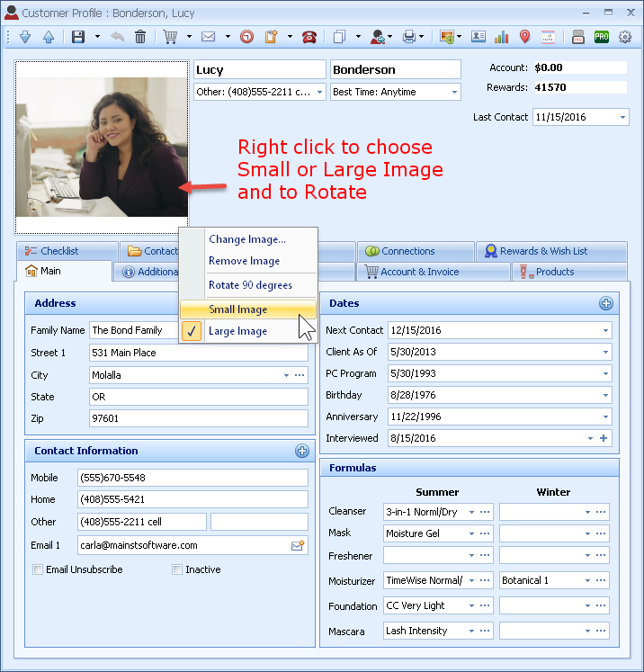Add contact info with plus circle icon

coord(302,451)
